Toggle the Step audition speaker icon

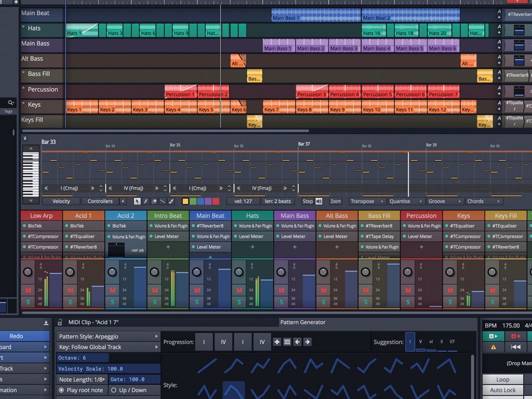point(319,201)
